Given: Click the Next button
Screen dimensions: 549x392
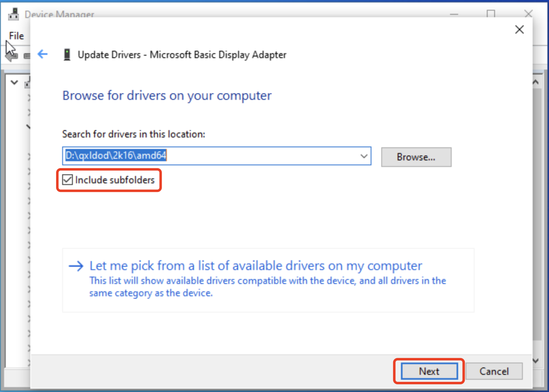Looking at the screenshot, I should coord(429,371).
